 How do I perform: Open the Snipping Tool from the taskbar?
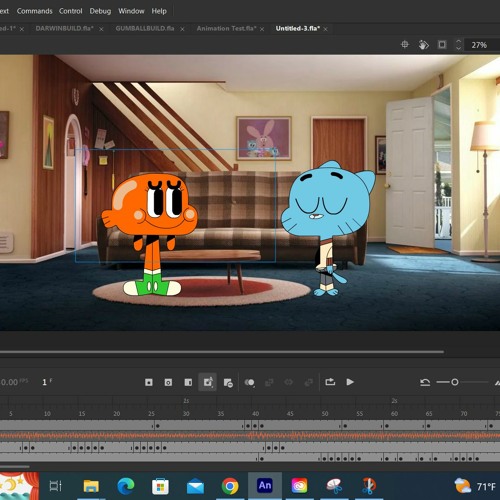[x=334, y=486]
